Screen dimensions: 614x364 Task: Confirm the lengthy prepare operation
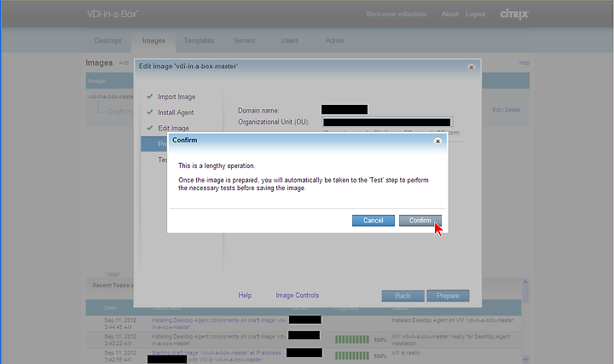[420, 220]
